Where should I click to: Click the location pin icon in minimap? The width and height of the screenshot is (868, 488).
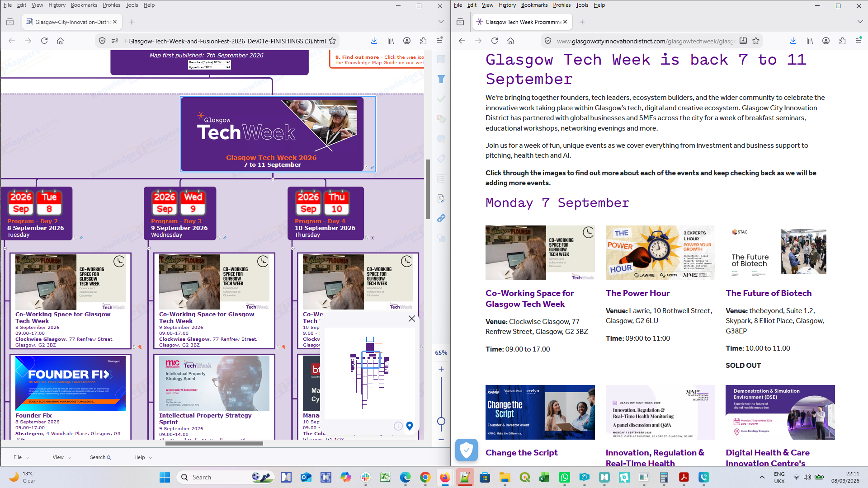tap(410, 426)
